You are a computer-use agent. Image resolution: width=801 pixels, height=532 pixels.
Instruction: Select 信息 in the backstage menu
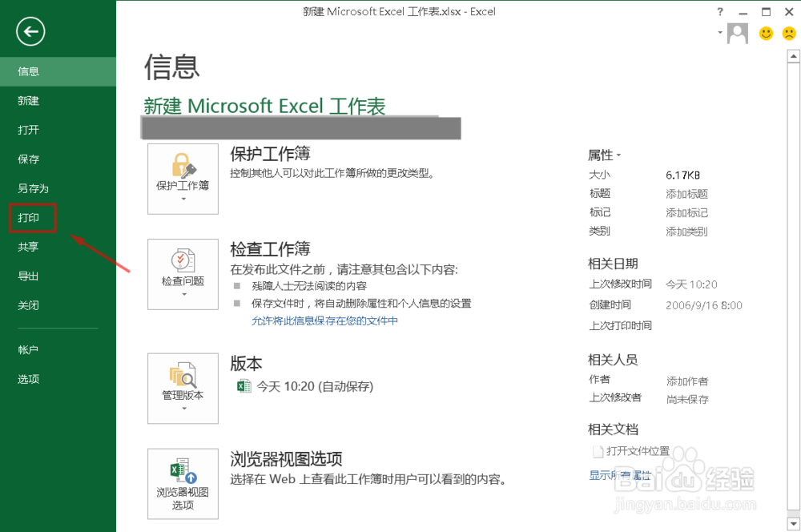click(58, 71)
